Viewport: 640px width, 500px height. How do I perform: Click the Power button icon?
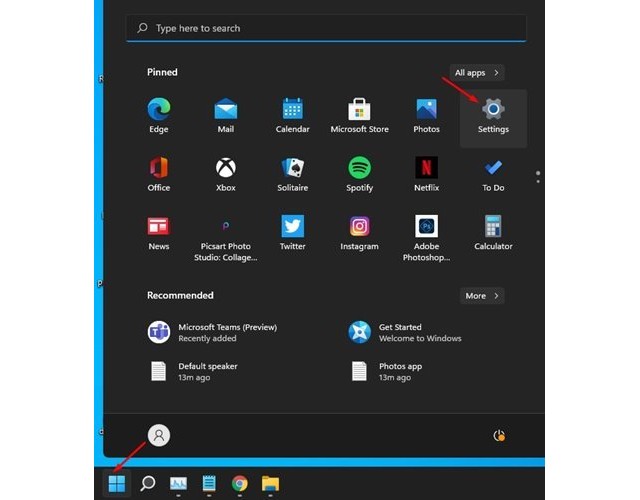click(499, 436)
